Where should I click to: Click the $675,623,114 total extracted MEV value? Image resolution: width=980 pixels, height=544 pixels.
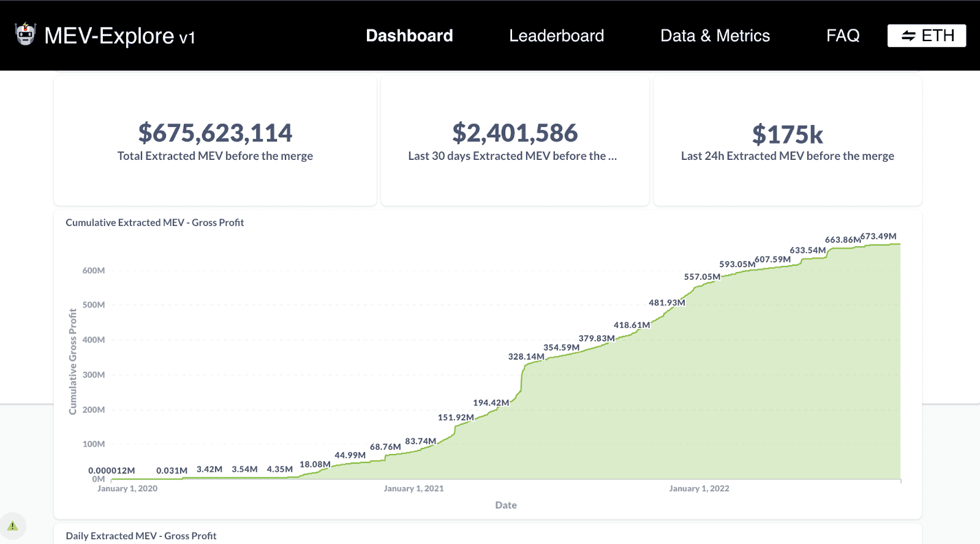pos(215,133)
